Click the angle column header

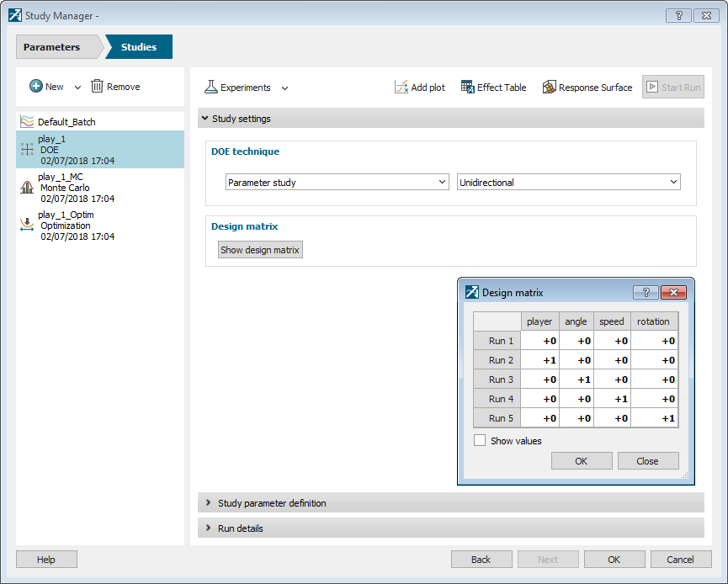577,321
